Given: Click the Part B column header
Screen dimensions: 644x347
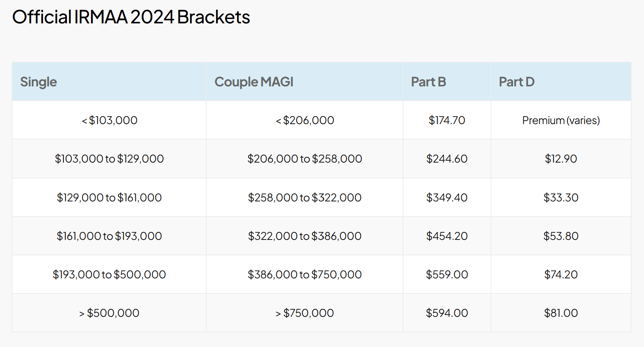Looking at the screenshot, I should tap(428, 82).
